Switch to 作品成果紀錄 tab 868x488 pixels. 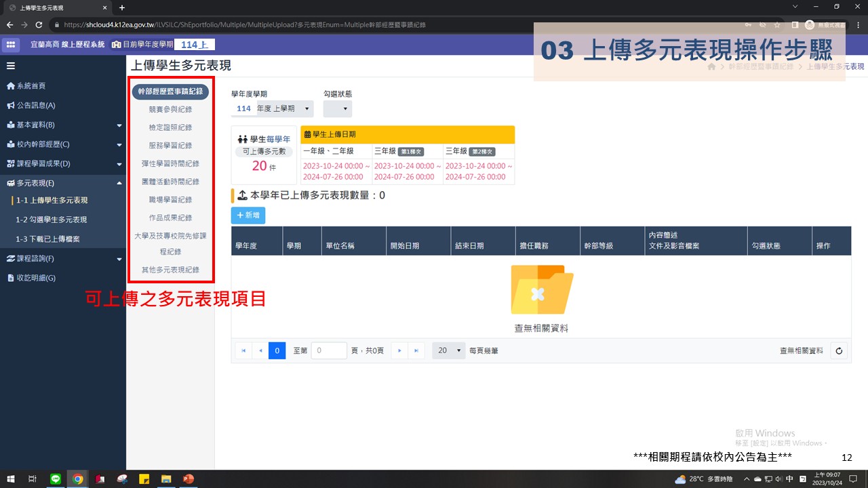tap(170, 218)
